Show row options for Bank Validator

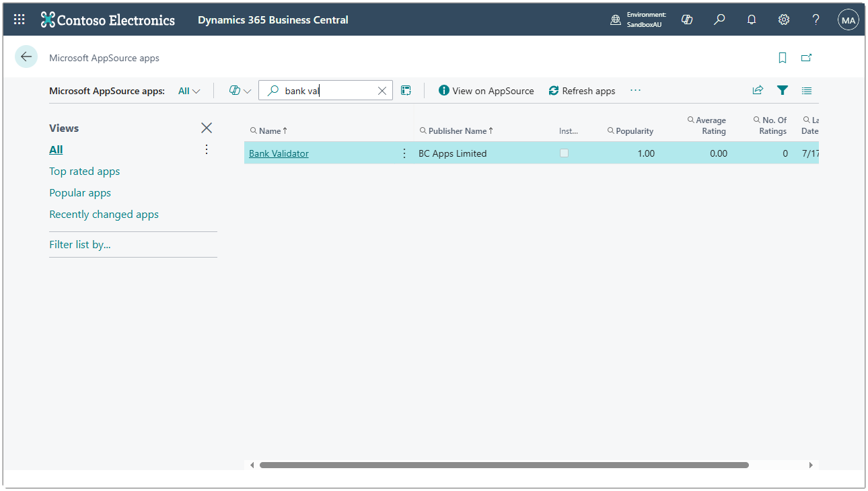click(404, 153)
